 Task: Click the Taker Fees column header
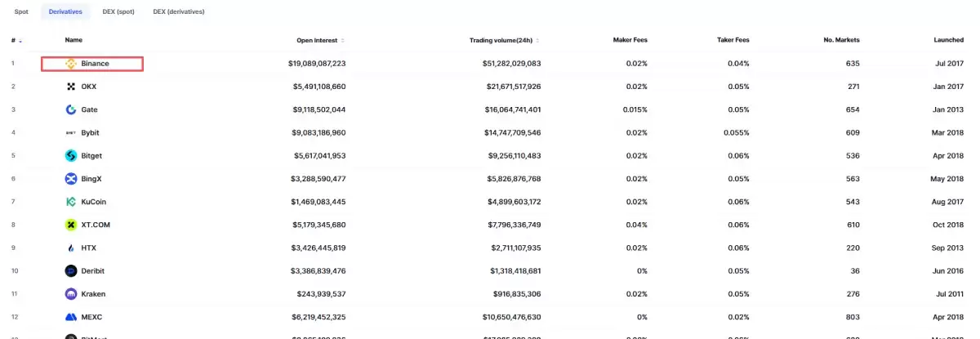click(x=733, y=40)
